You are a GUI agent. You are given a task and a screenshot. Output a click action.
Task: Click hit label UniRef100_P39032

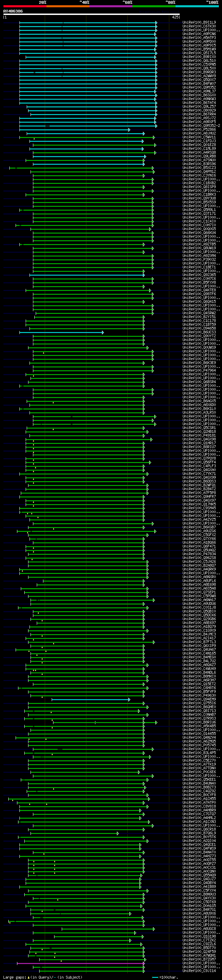tap(199, 259)
